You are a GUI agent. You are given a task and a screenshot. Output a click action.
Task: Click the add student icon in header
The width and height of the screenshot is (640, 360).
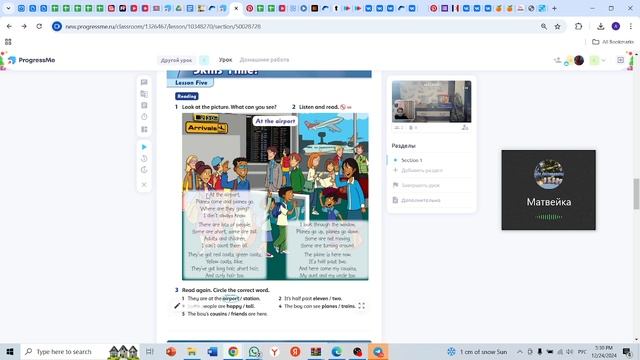[558, 60]
